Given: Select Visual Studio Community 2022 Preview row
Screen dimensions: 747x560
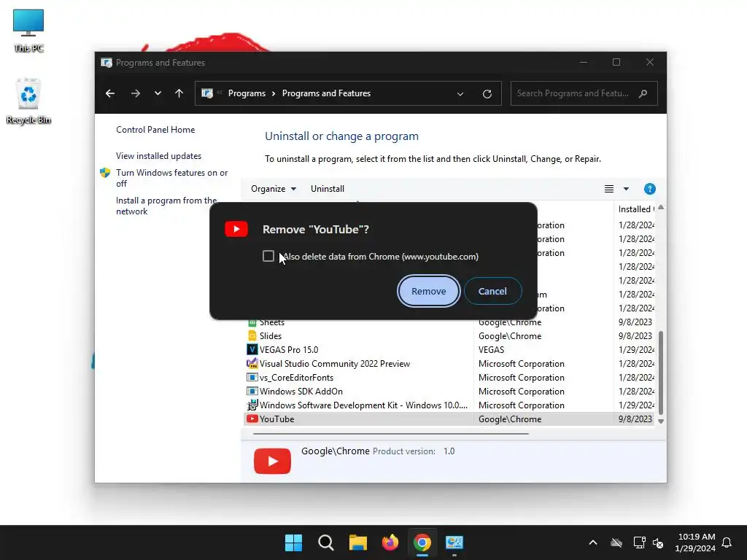Looking at the screenshot, I should tap(450, 364).
